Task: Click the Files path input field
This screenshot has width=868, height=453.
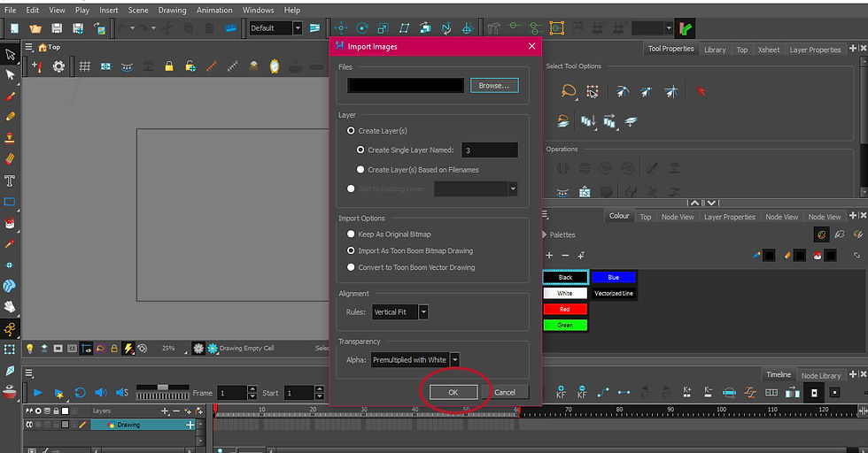Action: pyautogui.click(x=406, y=85)
